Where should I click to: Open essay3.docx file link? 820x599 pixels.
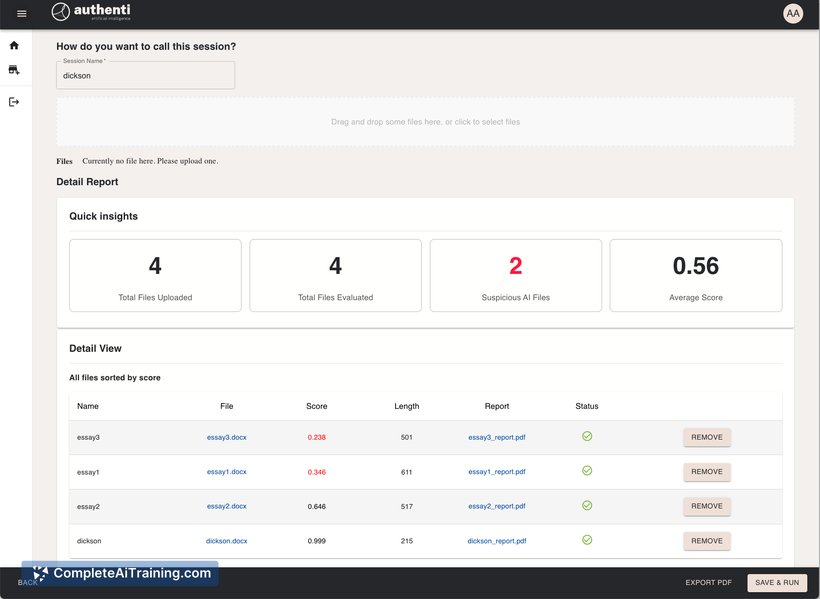(226, 437)
